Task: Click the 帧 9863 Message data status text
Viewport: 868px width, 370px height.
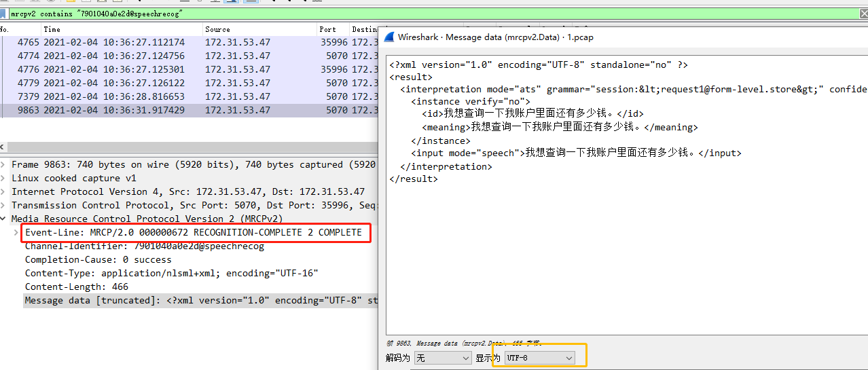Action: (464, 344)
